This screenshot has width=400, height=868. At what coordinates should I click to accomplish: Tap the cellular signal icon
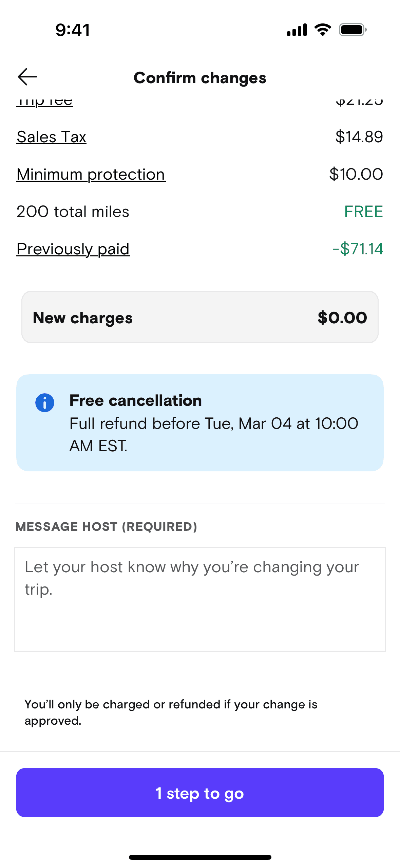[x=297, y=30]
